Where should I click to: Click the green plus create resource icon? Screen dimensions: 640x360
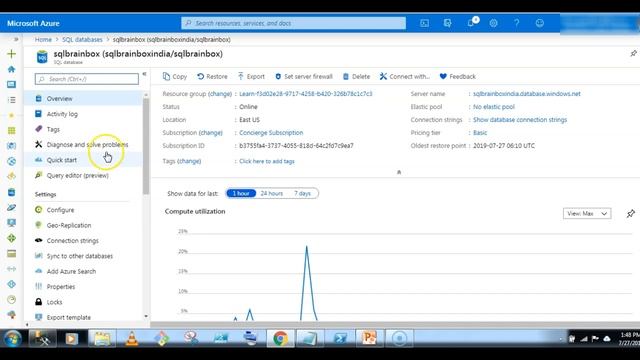[x=11, y=53]
